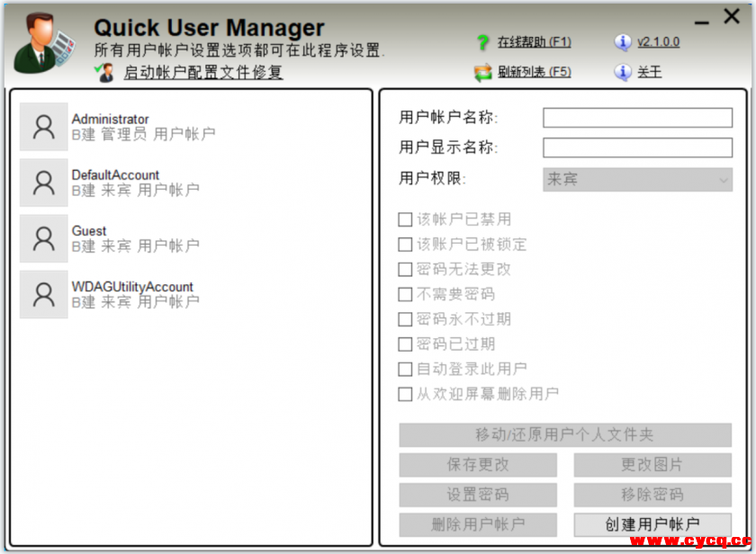Click the DefaultAccount avatar icon

(43, 183)
